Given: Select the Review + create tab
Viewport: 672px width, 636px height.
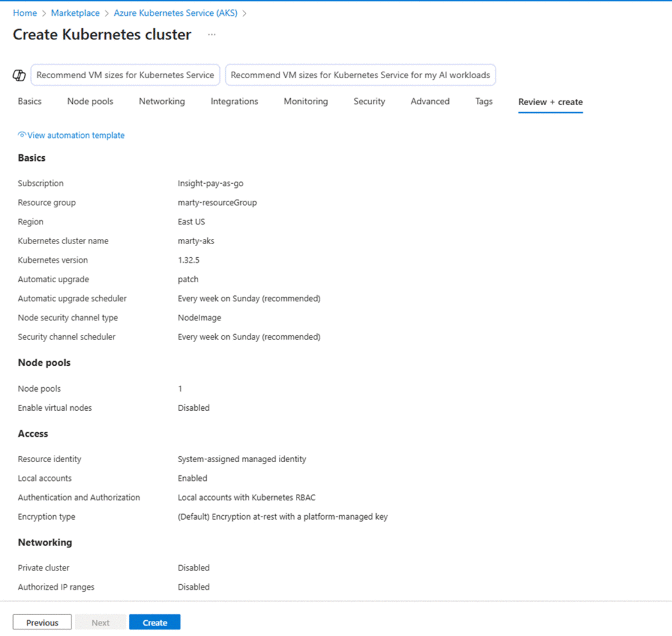Looking at the screenshot, I should tap(550, 102).
